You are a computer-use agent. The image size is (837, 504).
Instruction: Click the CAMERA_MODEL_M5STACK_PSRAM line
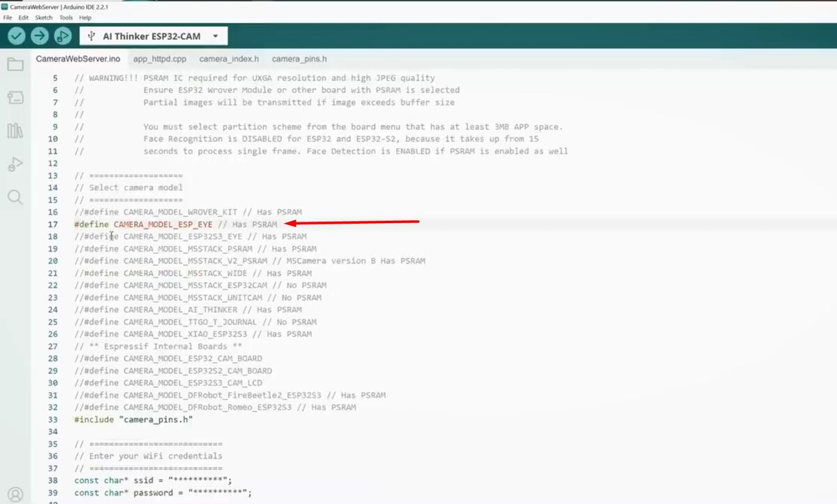[195, 249]
